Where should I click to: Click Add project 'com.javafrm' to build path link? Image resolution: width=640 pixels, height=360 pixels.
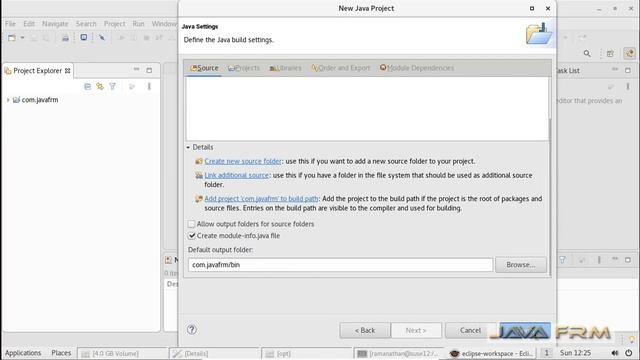pos(261,199)
